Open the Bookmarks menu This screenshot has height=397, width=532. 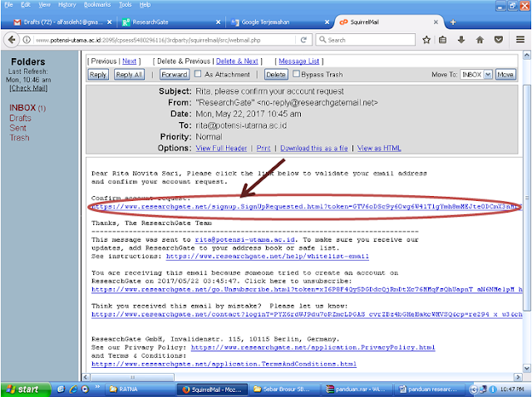point(97,5)
